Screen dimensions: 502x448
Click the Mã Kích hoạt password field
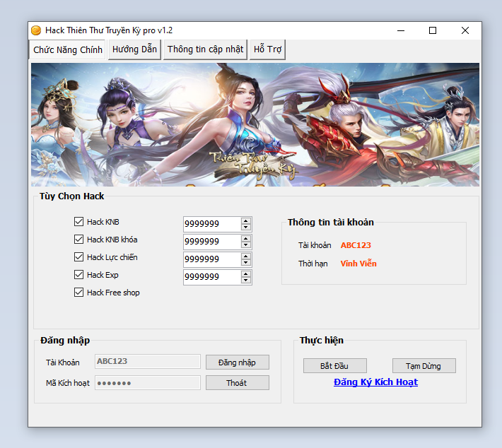point(147,382)
